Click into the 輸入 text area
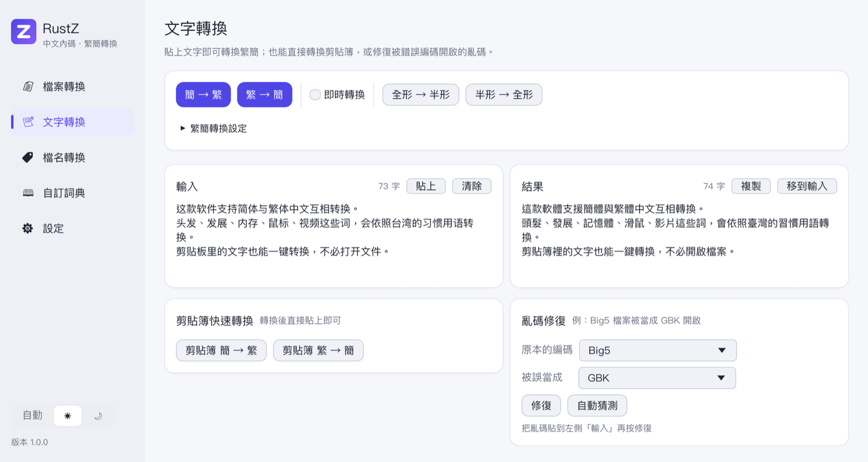The height and width of the screenshot is (462, 868). tap(334, 240)
